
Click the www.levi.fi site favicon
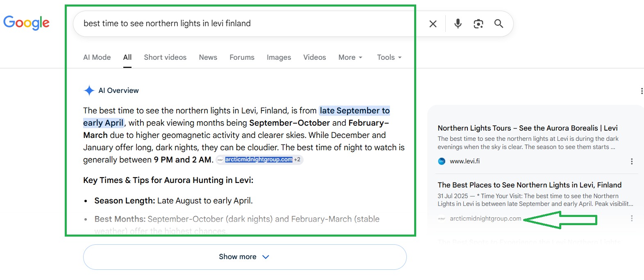coord(442,161)
